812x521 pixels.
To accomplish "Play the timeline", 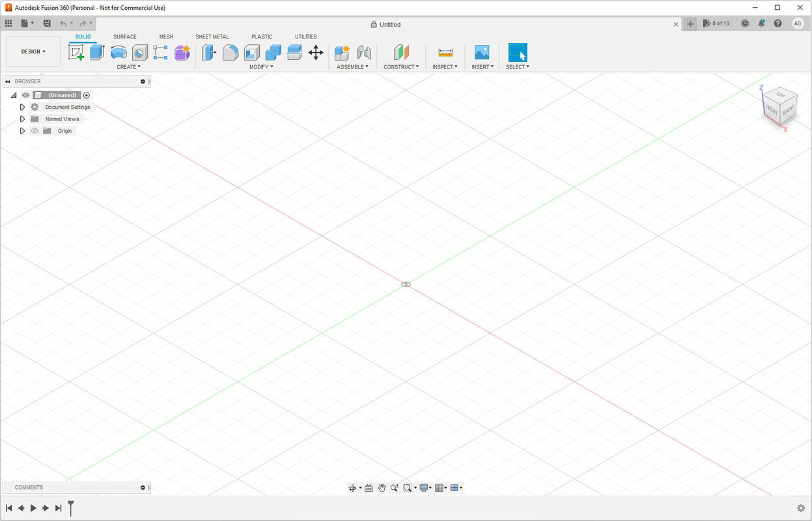I will [x=33, y=508].
